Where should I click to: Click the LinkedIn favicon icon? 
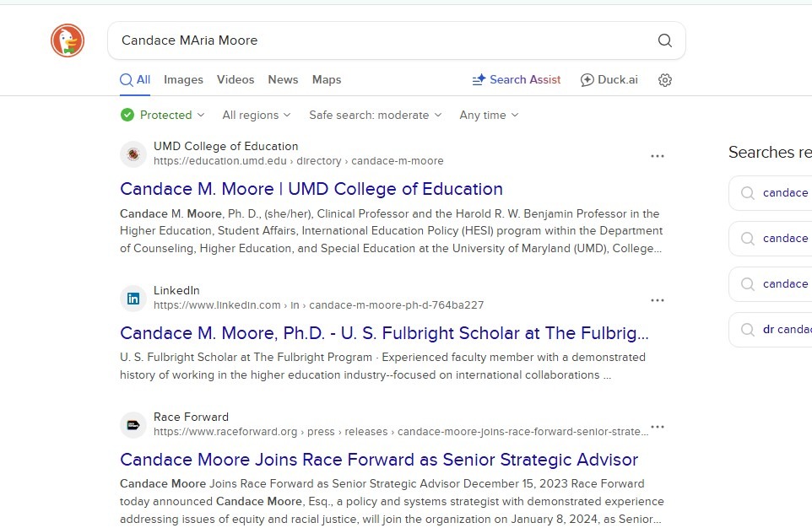pyautogui.click(x=133, y=298)
